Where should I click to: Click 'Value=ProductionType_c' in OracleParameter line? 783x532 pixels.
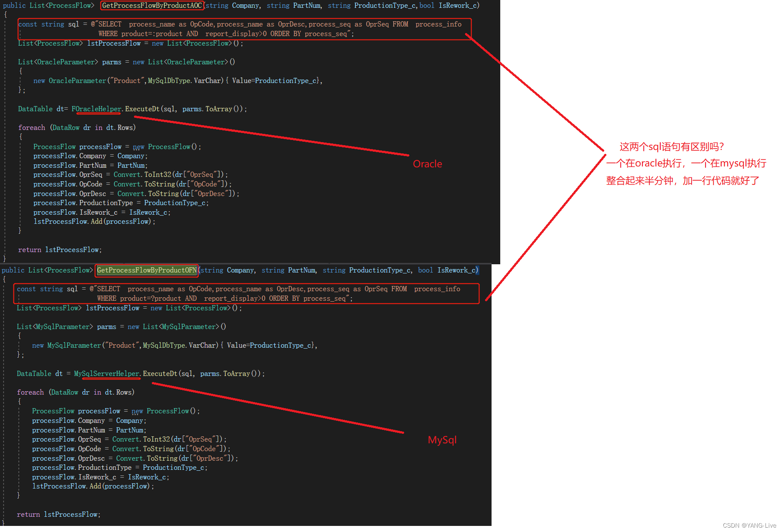(x=274, y=81)
